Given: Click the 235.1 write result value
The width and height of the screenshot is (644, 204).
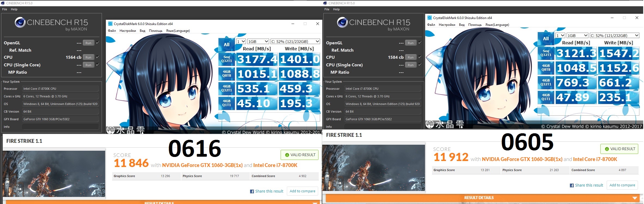Looking at the screenshot, I should click(619, 97).
